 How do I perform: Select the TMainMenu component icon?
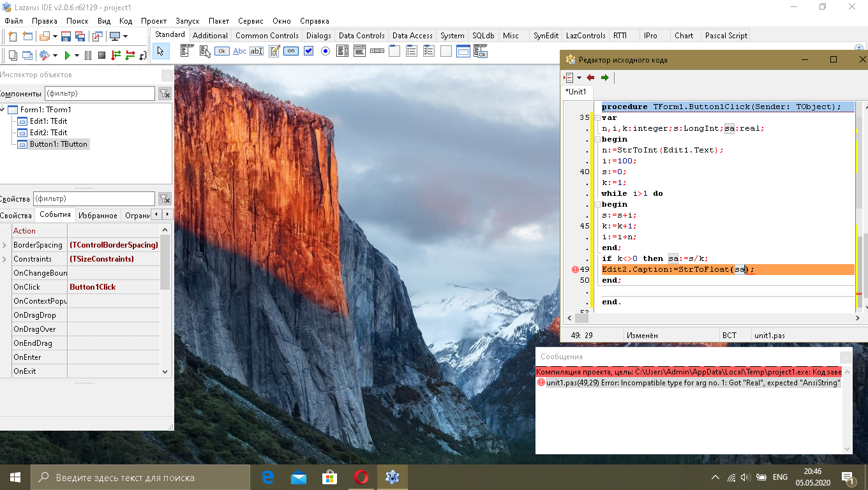(x=187, y=51)
